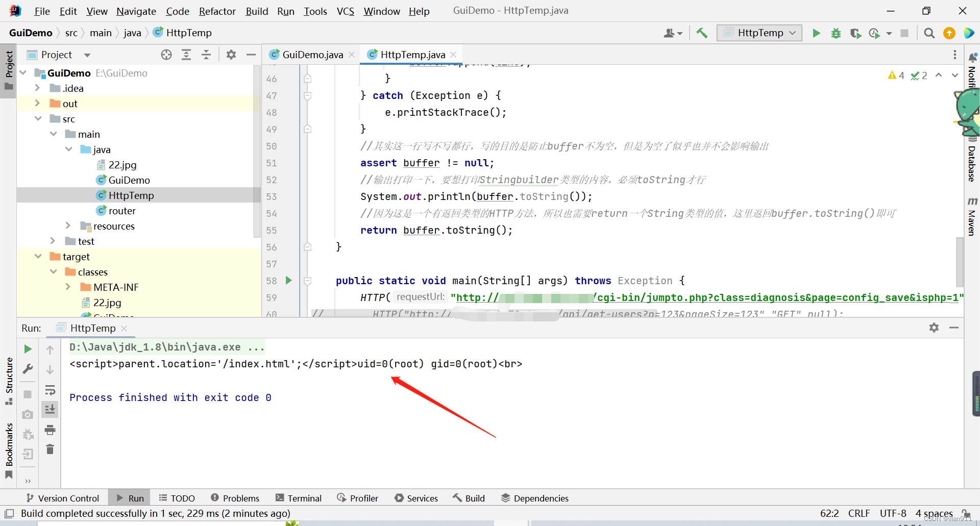Expand the .idea folder

pyautogui.click(x=38, y=88)
